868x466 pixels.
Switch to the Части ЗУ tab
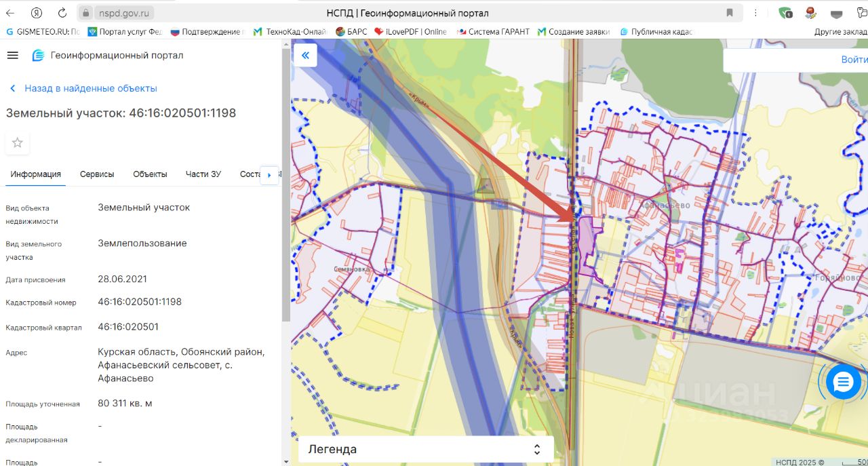[x=203, y=174]
